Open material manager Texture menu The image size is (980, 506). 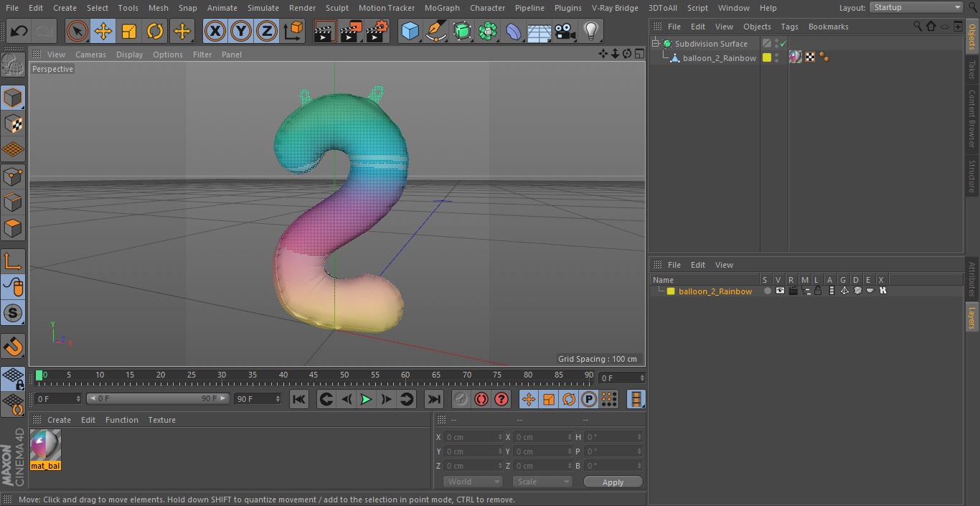161,420
